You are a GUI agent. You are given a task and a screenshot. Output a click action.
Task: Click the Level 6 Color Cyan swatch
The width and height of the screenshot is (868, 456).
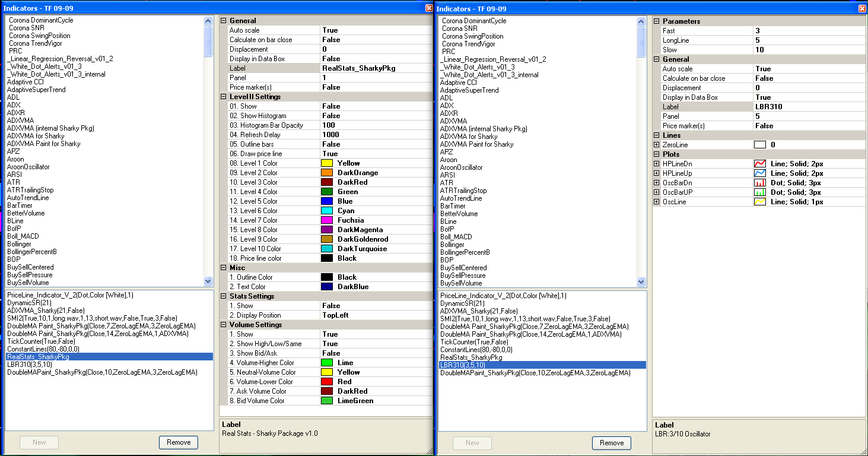click(327, 211)
